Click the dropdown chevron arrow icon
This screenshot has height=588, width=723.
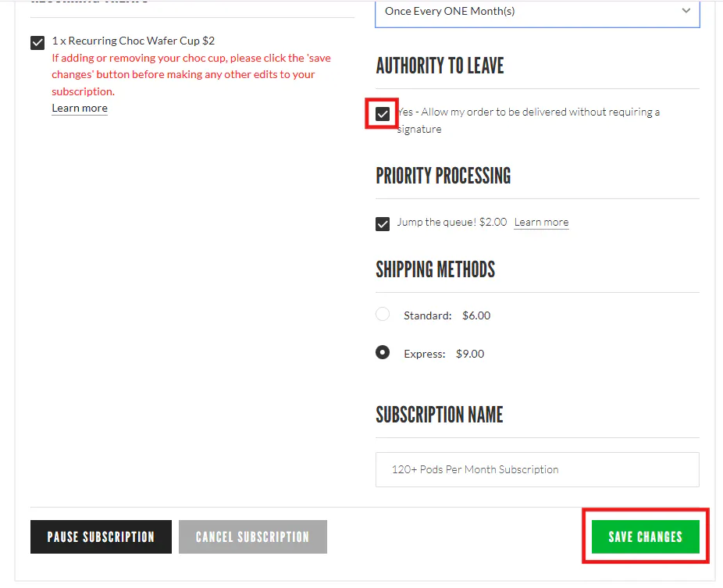point(686,11)
